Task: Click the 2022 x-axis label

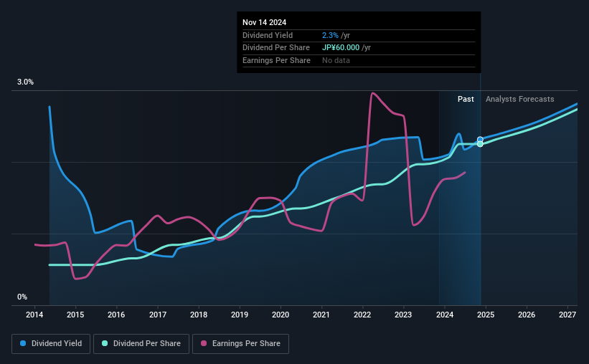Action: pos(362,315)
